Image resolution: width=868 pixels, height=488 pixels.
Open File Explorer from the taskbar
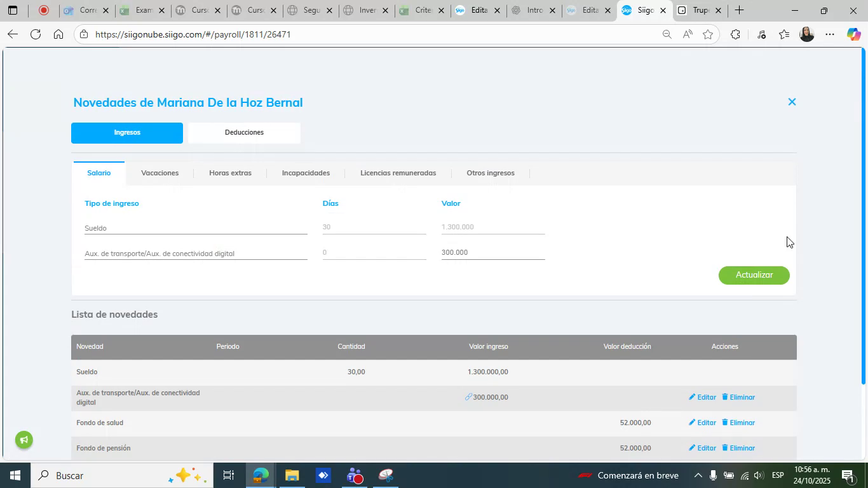[x=292, y=475]
